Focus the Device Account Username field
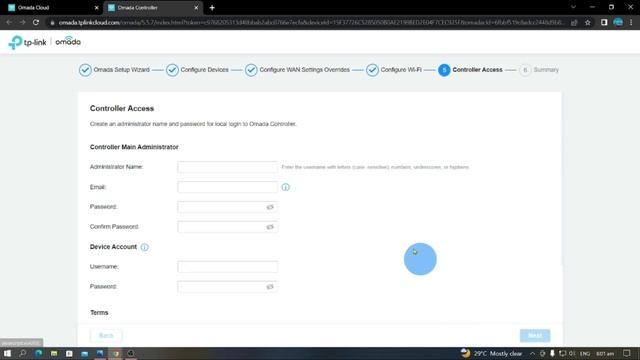This screenshot has height=360, width=640. (x=227, y=267)
